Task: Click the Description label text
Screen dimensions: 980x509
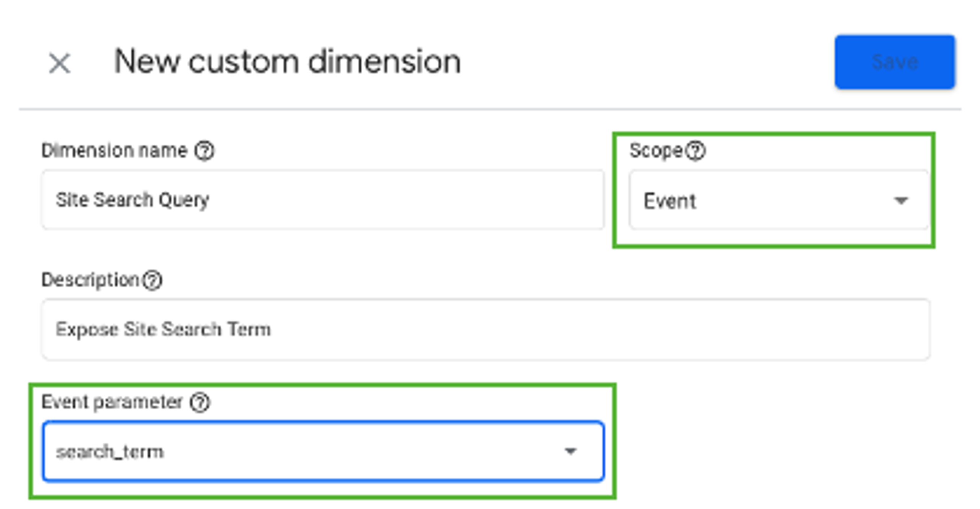Action: point(90,280)
